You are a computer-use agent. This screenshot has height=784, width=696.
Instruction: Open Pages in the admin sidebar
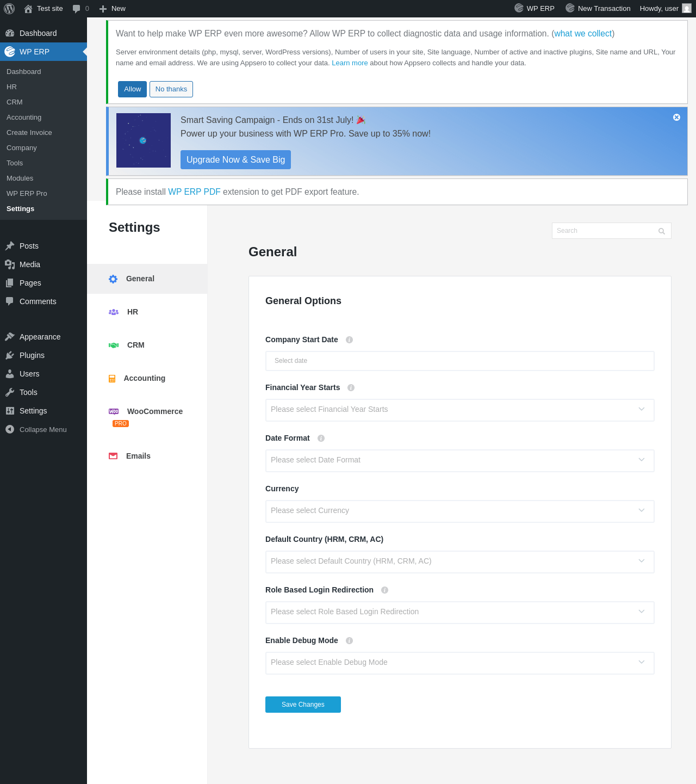click(x=43, y=283)
